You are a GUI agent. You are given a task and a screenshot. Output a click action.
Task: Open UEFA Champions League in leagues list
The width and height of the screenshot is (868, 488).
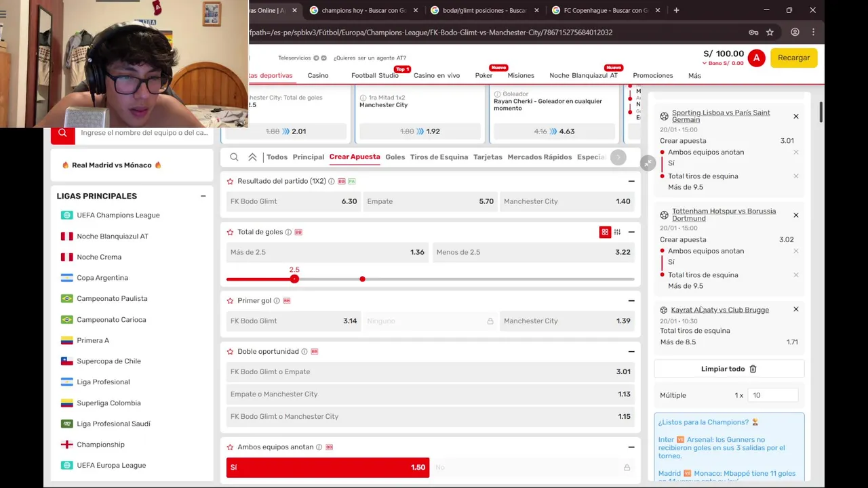118,216
